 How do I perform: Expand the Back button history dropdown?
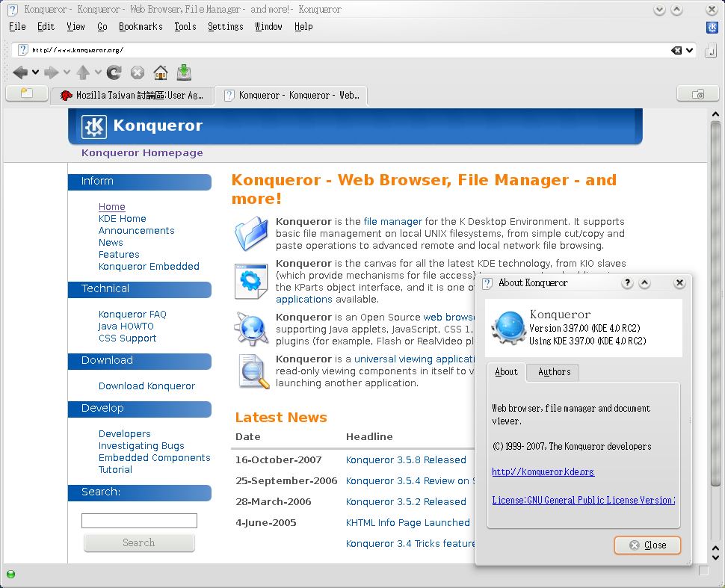[x=35, y=72]
